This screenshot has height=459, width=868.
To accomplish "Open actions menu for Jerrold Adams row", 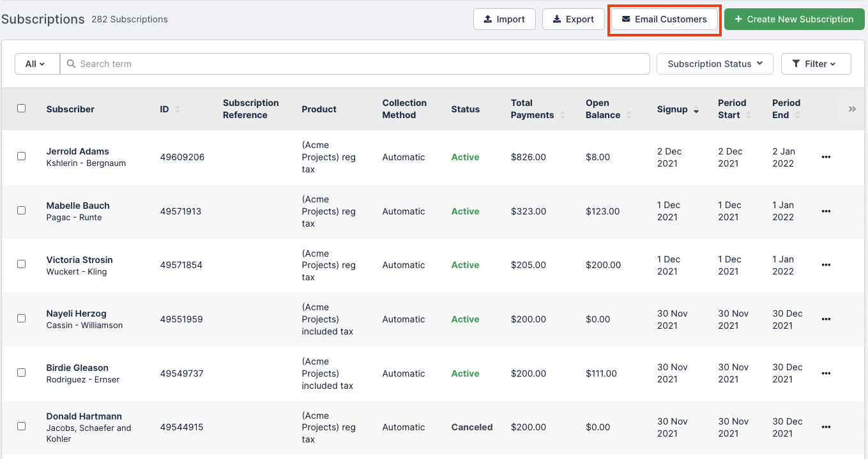I will (x=826, y=157).
